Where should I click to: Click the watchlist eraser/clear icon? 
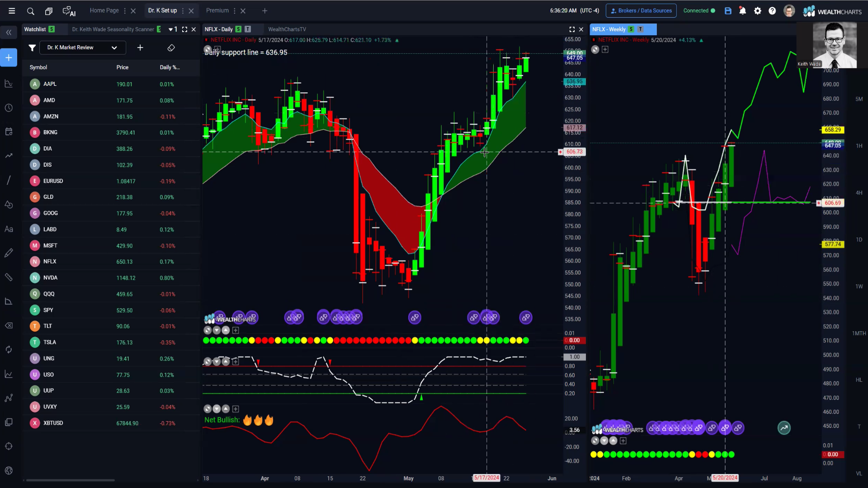pos(171,47)
